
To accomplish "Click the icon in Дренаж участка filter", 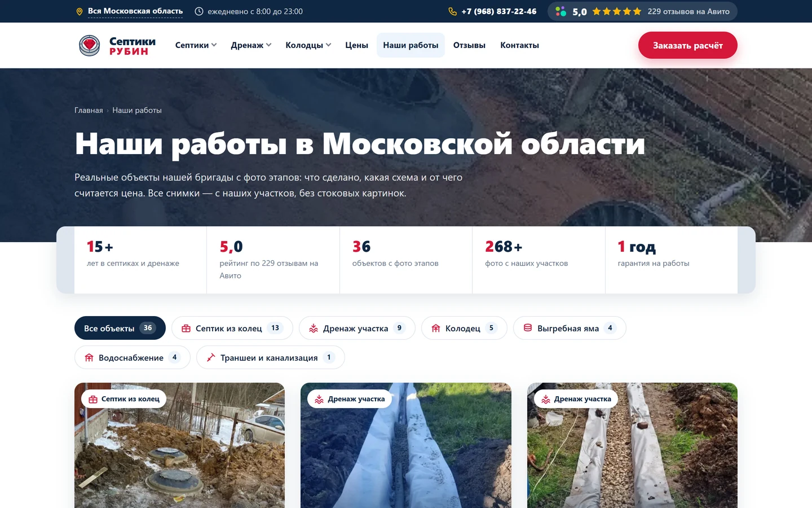I will [x=314, y=328].
